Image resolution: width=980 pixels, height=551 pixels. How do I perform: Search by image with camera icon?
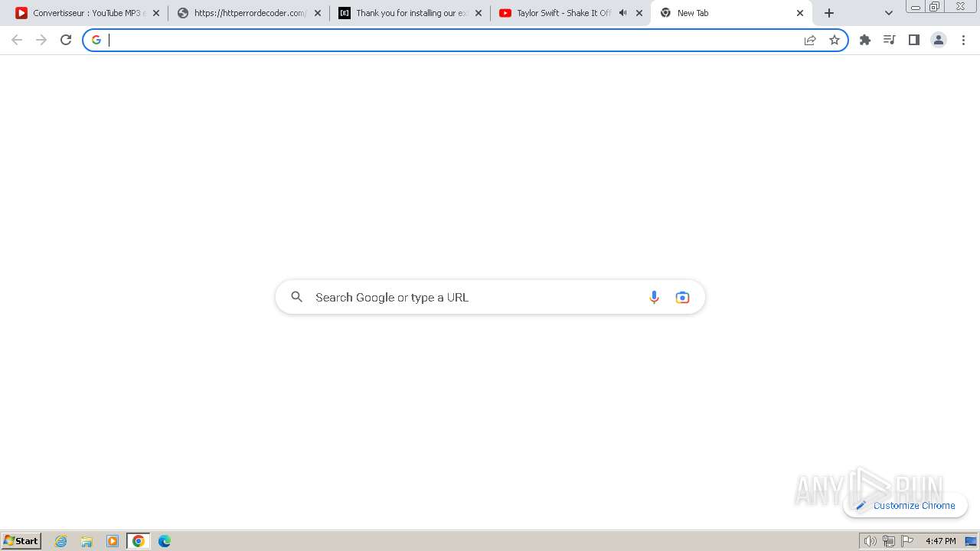682,297
